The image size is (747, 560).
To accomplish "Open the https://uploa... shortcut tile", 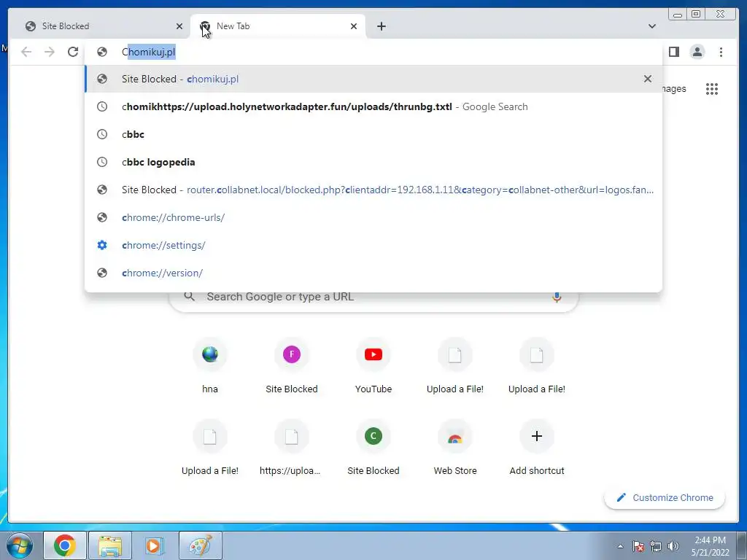I will (292, 448).
